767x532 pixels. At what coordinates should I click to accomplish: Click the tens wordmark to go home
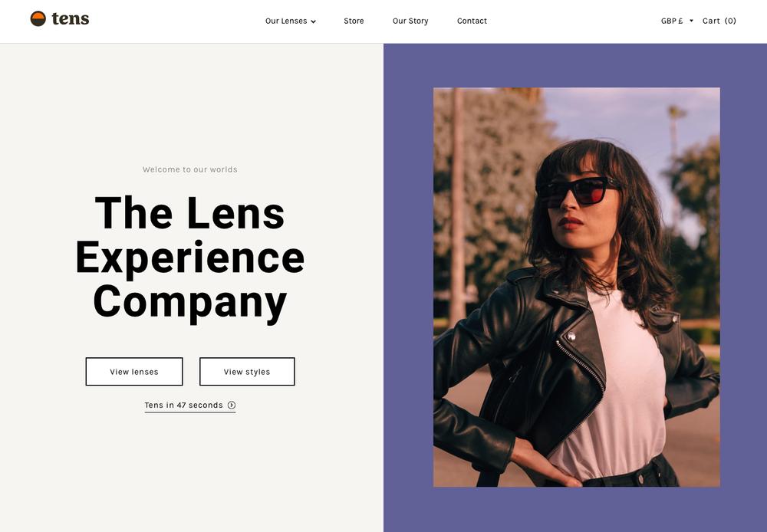click(71, 18)
